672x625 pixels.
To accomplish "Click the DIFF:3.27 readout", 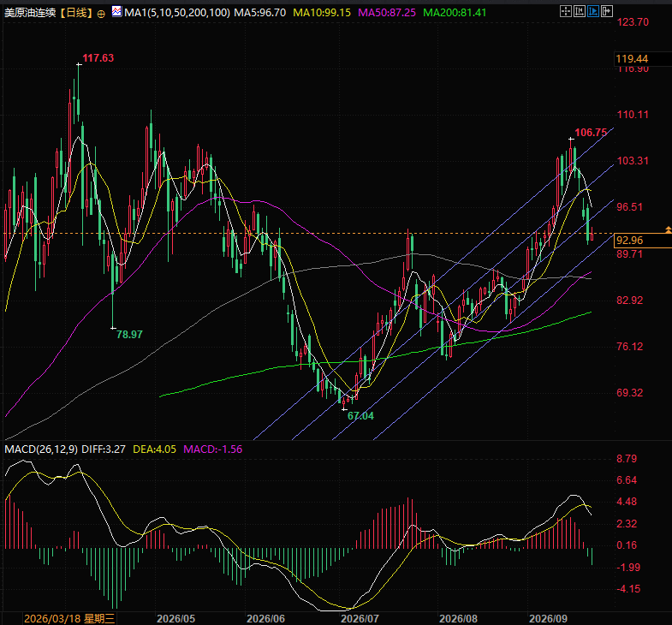I will (104, 449).
